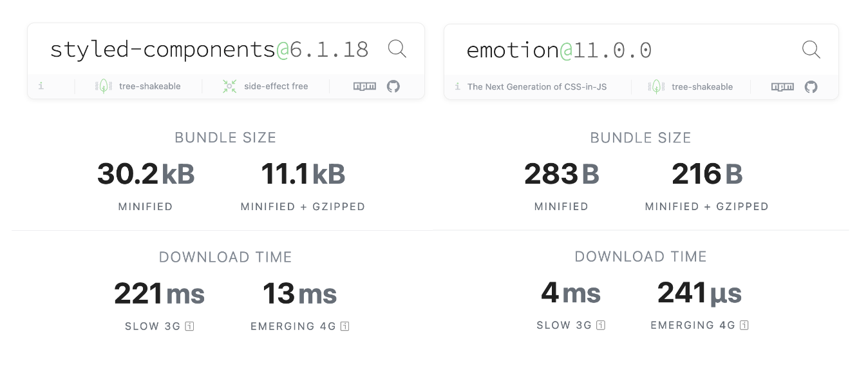Show Slow 3G info tooltip for emotion
868x370 pixels.
(x=601, y=326)
